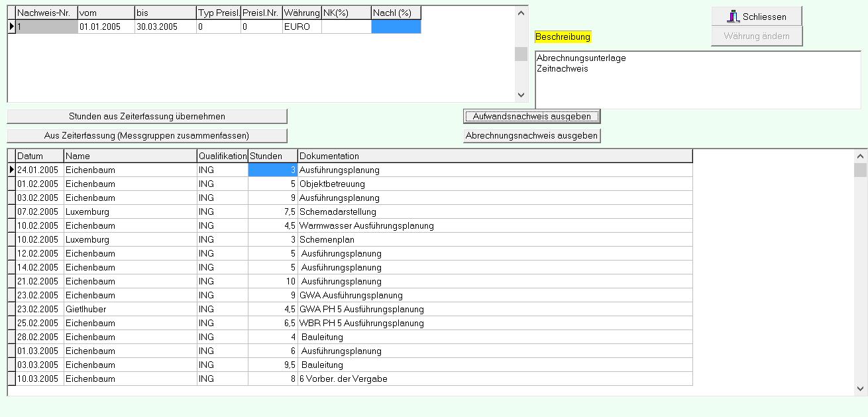Click the Dokumentation column header
This screenshot has width=868, height=417.
(494, 156)
